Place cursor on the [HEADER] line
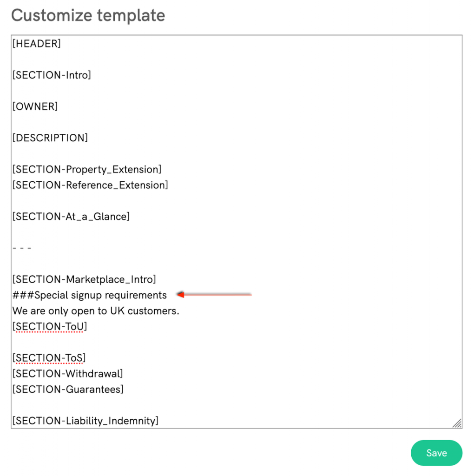The height and width of the screenshot is (476, 474). [x=37, y=44]
